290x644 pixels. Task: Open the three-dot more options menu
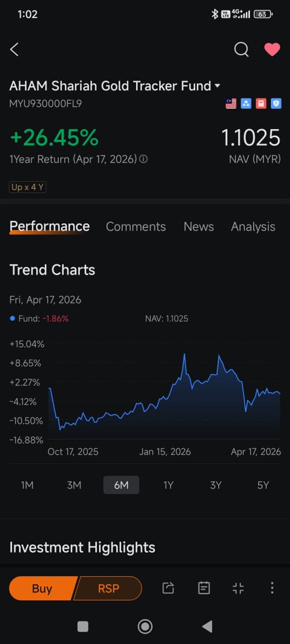(272, 588)
